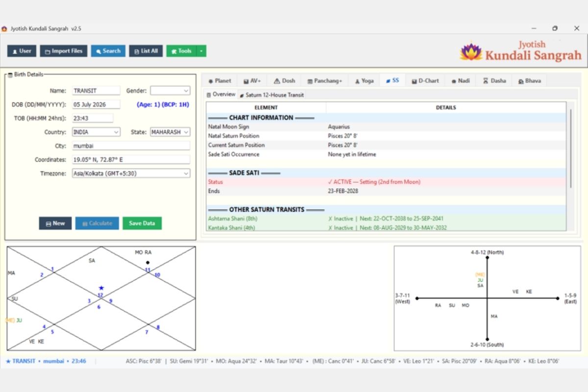This screenshot has width=588, height=392.
Task: Click the List All button
Action: pos(146,51)
